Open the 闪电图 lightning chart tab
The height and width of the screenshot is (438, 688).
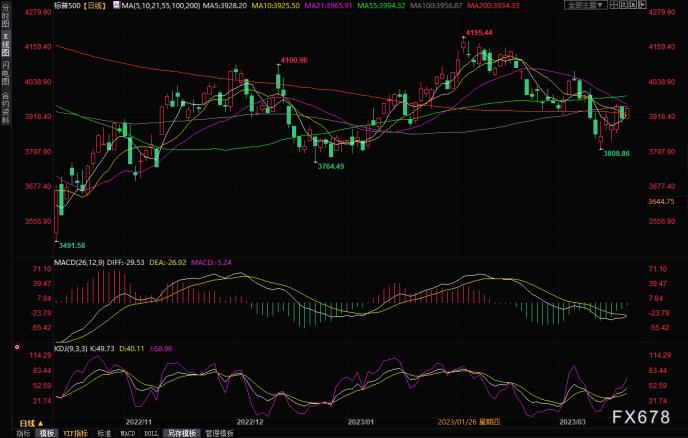tap(6, 73)
